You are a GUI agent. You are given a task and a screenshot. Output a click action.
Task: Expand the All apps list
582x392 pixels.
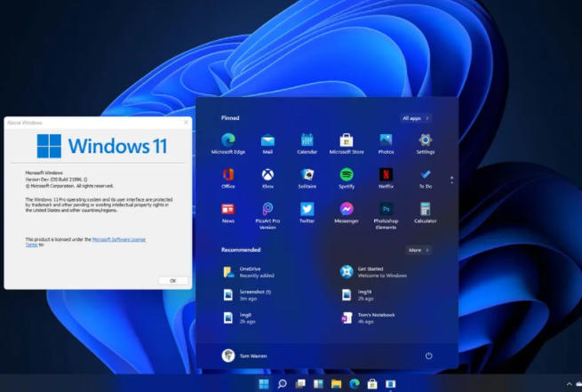point(415,118)
